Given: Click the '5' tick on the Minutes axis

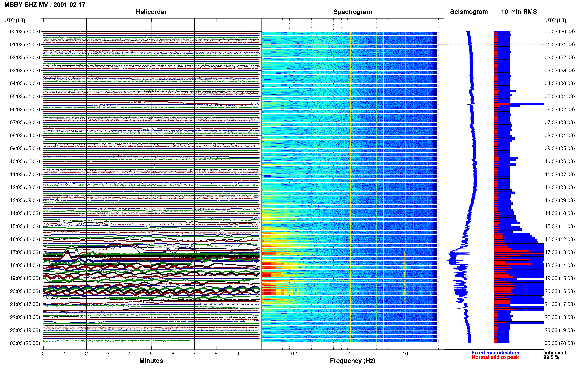Looking at the screenshot, I should click(x=151, y=354).
